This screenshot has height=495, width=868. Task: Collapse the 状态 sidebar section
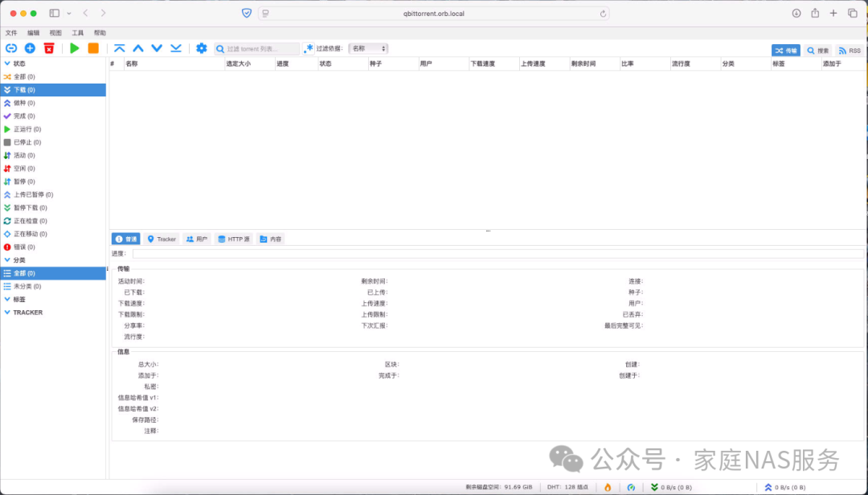pos(9,63)
